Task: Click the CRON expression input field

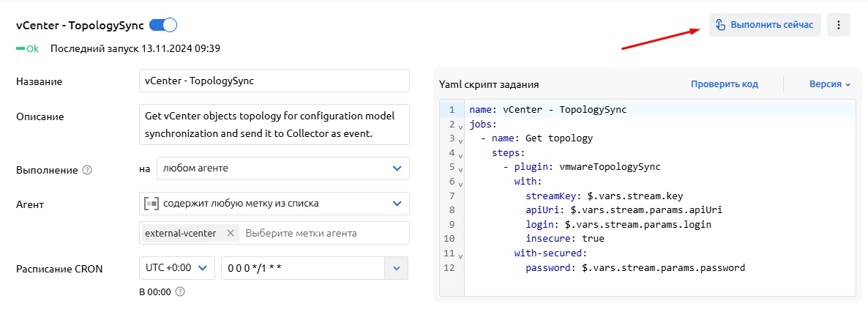Action: point(303,268)
